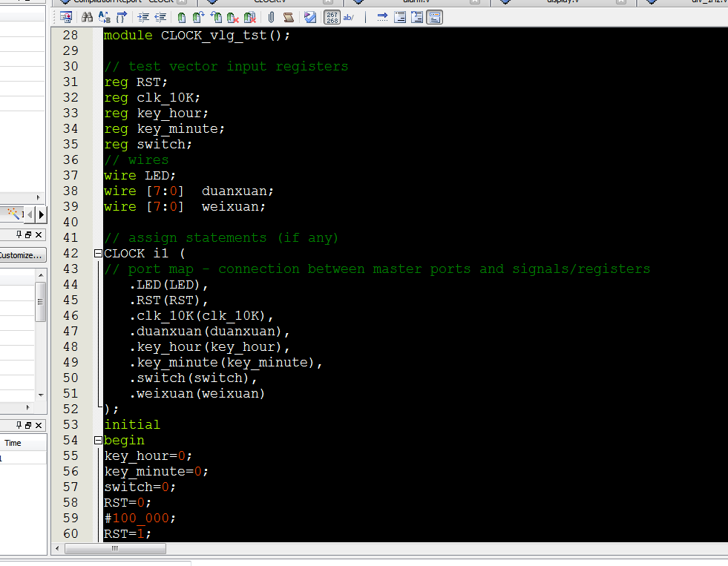This screenshot has width=728, height=566.
Task: Close the panel above the Time column
Action: [39, 425]
